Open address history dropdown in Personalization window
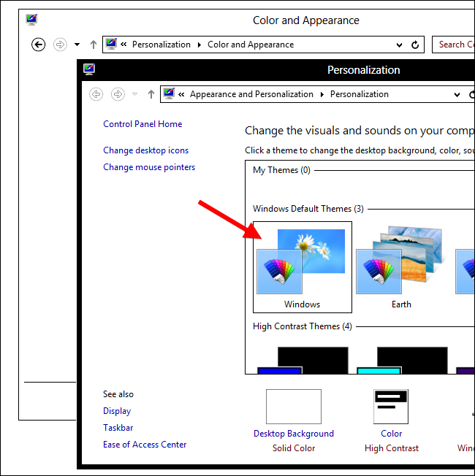This screenshot has width=475, height=476. tap(457, 95)
